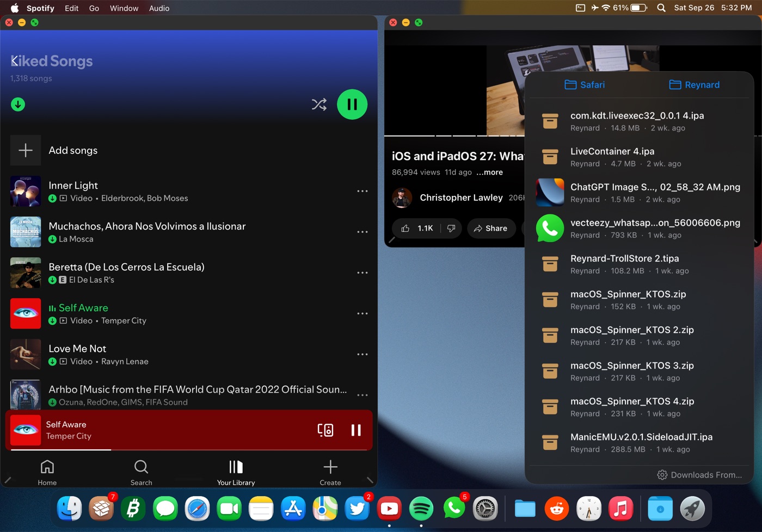Open the Self Aware now playing album art

pos(26,430)
